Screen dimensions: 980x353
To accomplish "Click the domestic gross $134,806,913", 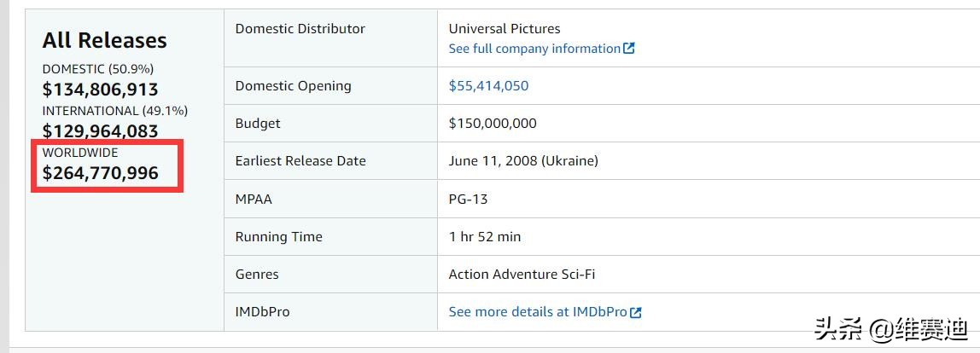I will pos(101,90).
